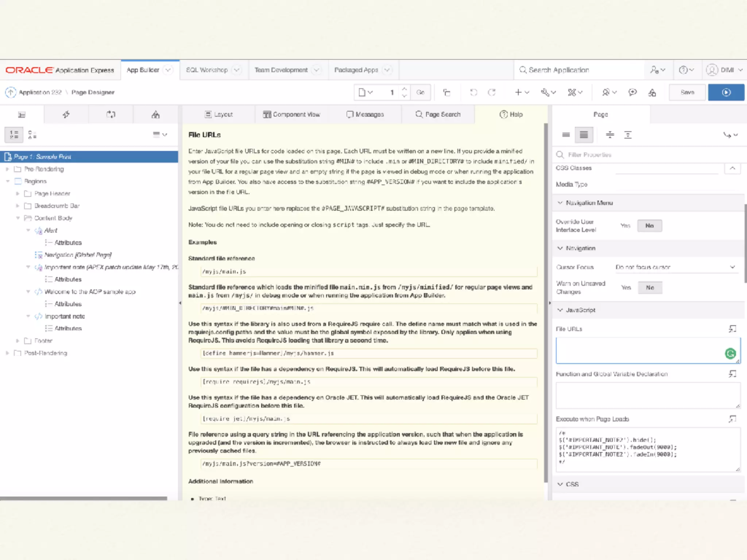
Task: Open the Help question mark menu
Action: pos(686,70)
